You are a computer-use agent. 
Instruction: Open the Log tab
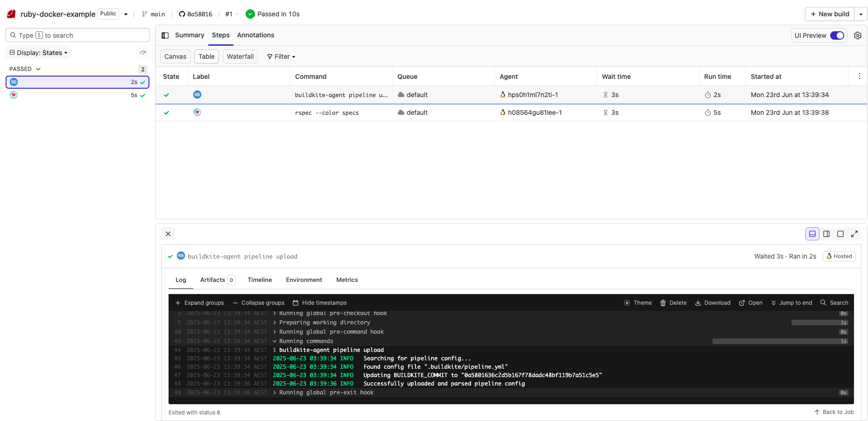pyautogui.click(x=181, y=280)
